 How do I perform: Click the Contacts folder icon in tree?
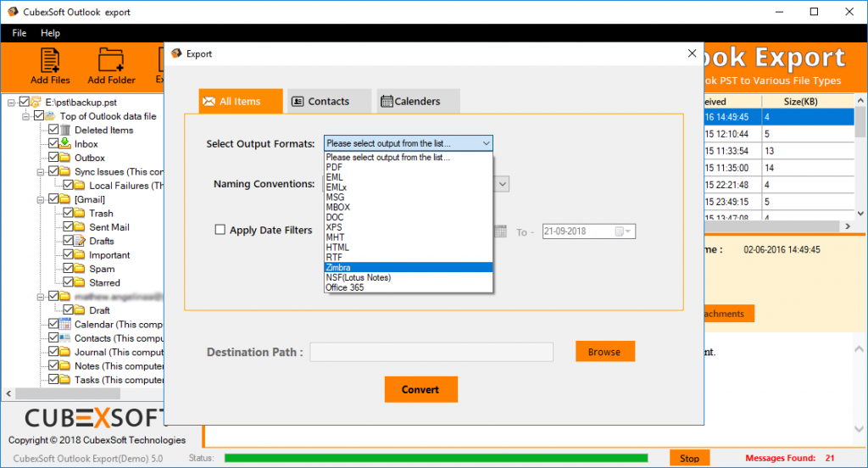[64, 337]
